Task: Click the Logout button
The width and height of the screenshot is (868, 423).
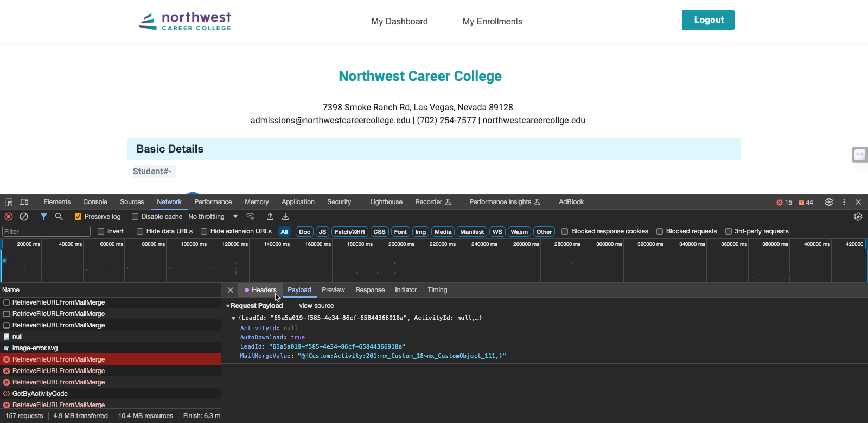Action: pyautogui.click(x=707, y=20)
